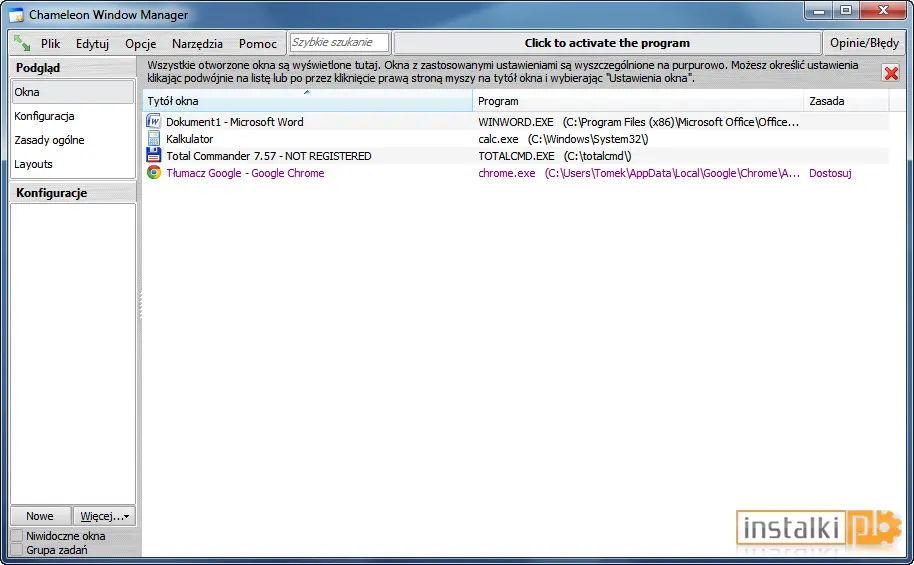Open the Edytuj menu

pos(92,44)
